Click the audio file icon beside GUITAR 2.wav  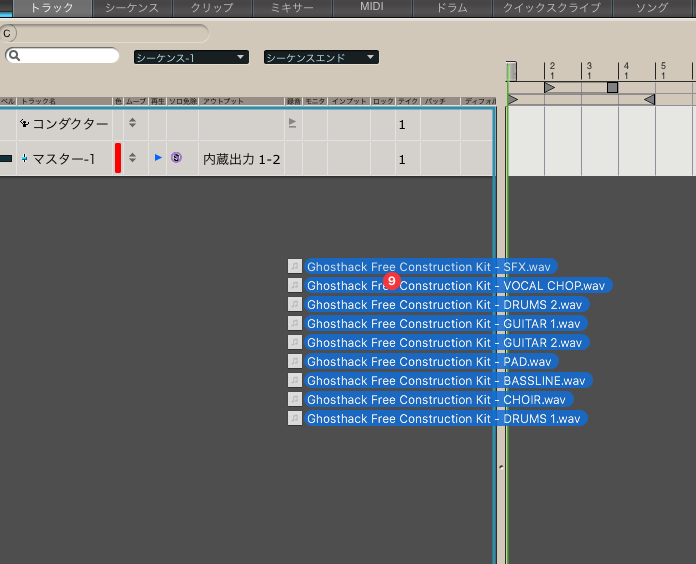click(295, 342)
